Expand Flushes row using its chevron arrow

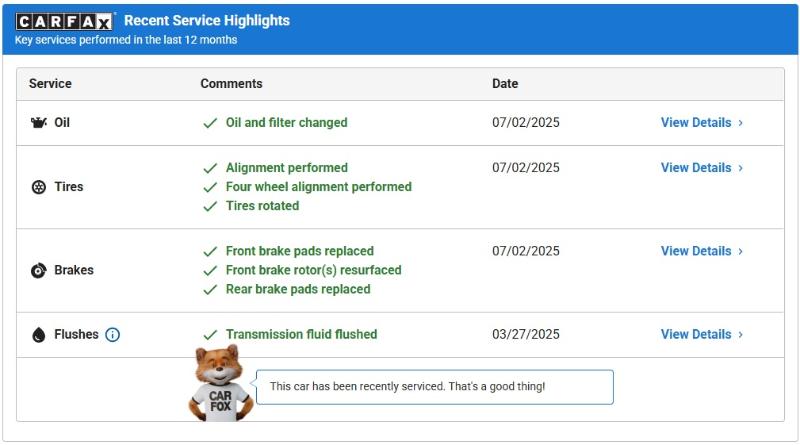(x=741, y=334)
